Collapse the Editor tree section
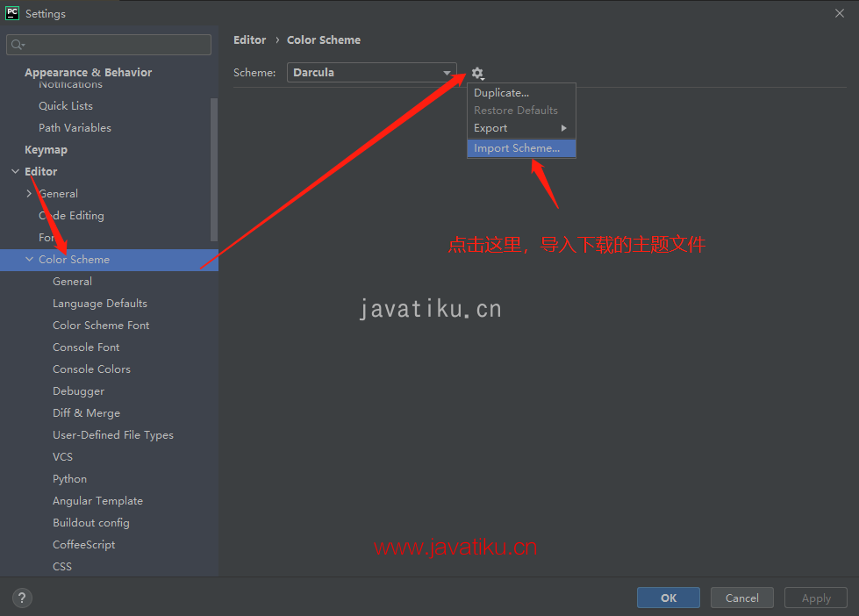The width and height of the screenshot is (859, 616). (15, 172)
